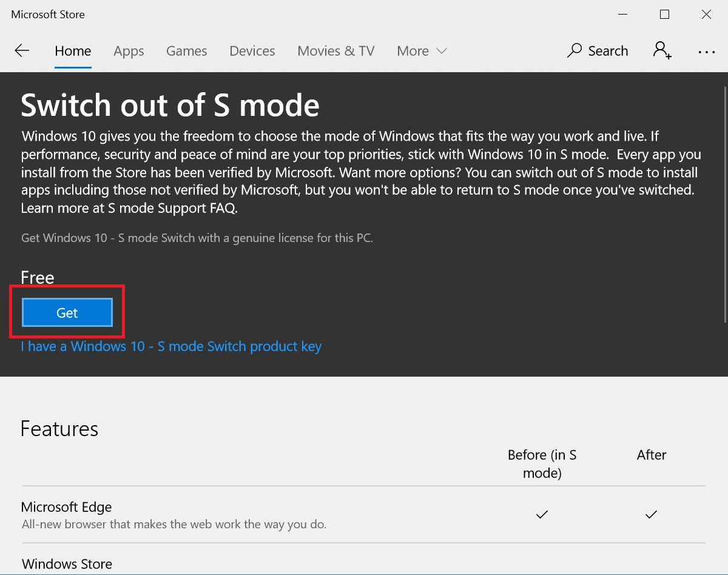Image resolution: width=728 pixels, height=575 pixels.
Task: Click the Microsoft Store window title
Action: [x=48, y=15]
